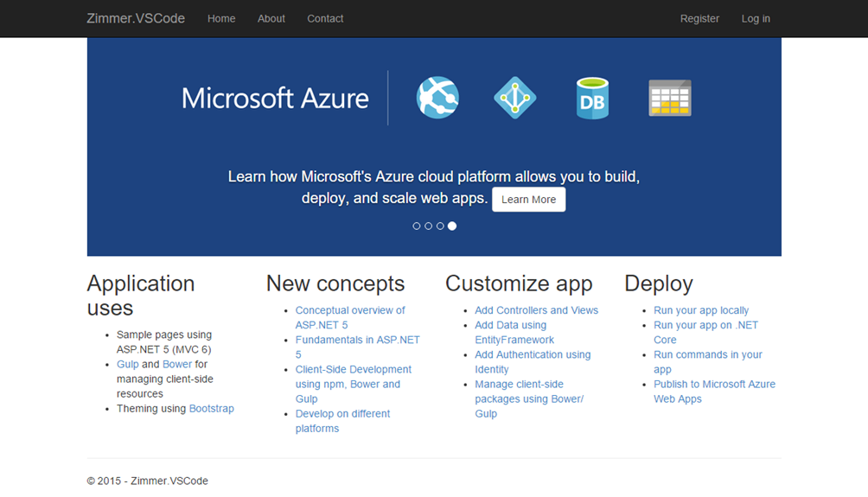The image size is (868, 497).
Task: Open Add Data using EntityFramework link
Action: click(514, 333)
